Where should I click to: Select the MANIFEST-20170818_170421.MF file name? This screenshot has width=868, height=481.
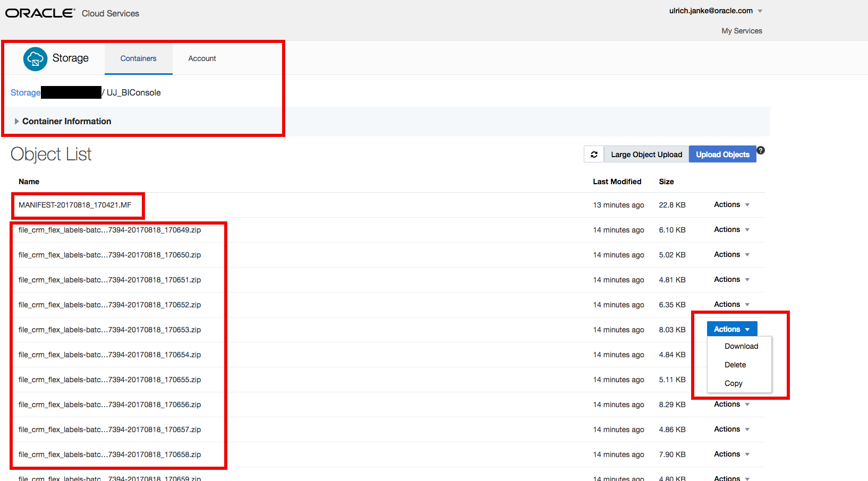[x=75, y=205]
